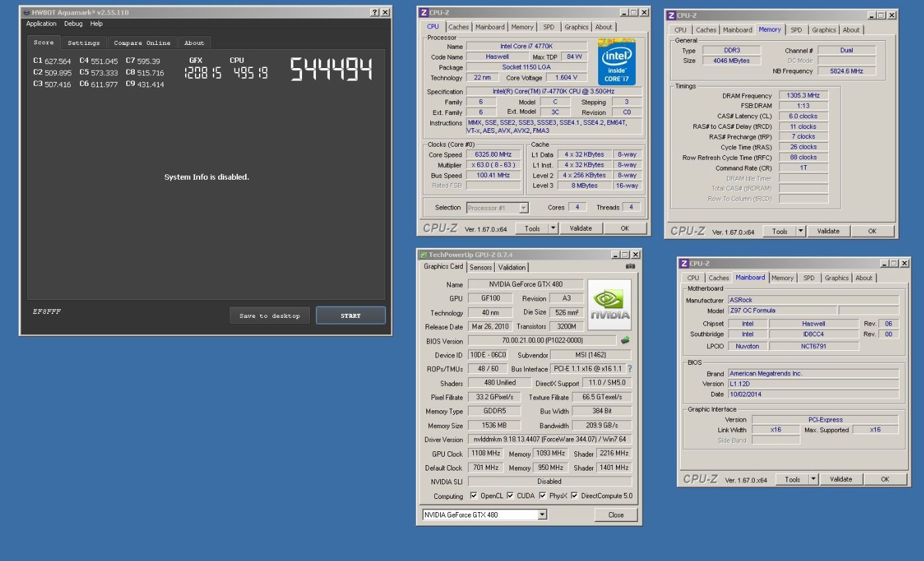
Task: Click Validate in CPU-Z CPU window
Action: pyautogui.click(x=580, y=228)
